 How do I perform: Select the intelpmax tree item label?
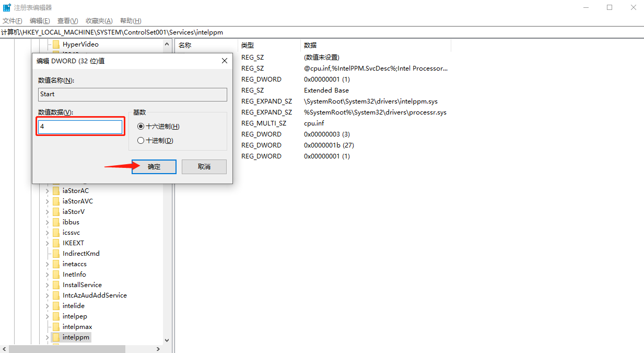77,327
